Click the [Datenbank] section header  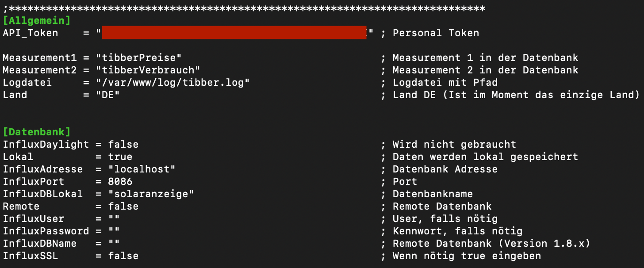(36, 132)
